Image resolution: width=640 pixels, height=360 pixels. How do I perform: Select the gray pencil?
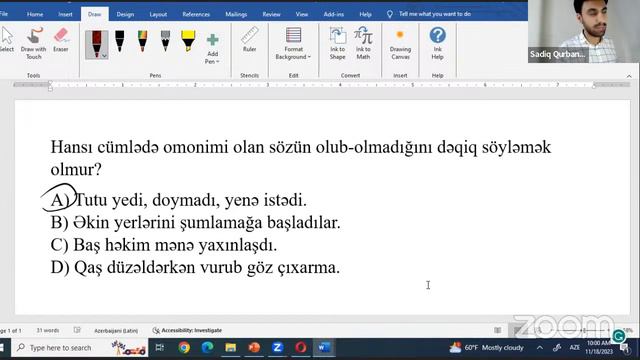point(165,42)
